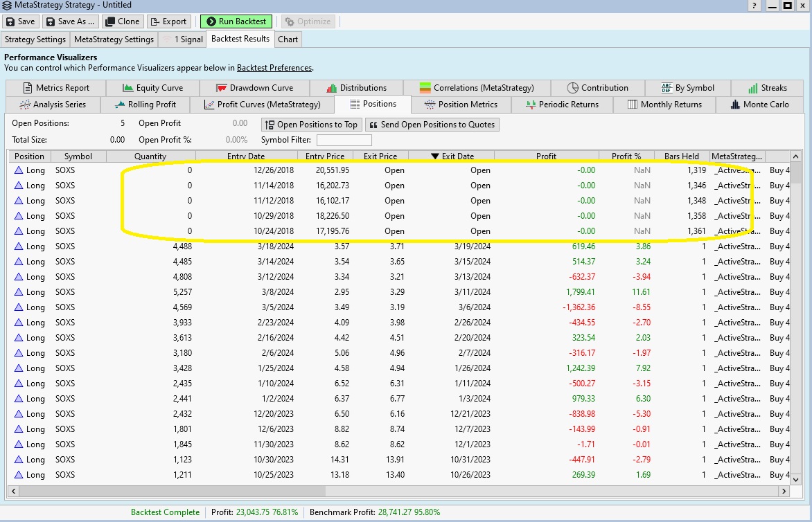Viewport: 812px width, 522px height.
Task: Run the backtest with green button
Action: pyautogui.click(x=236, y=21)
